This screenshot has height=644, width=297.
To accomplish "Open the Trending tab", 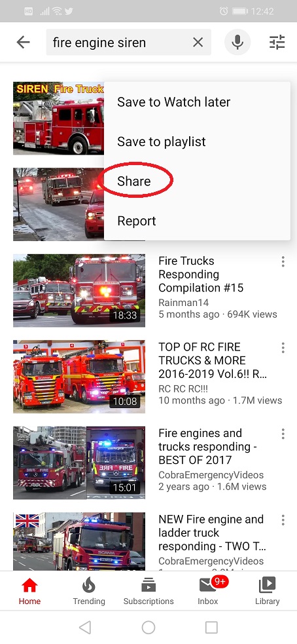I will [x=89, y=591].
